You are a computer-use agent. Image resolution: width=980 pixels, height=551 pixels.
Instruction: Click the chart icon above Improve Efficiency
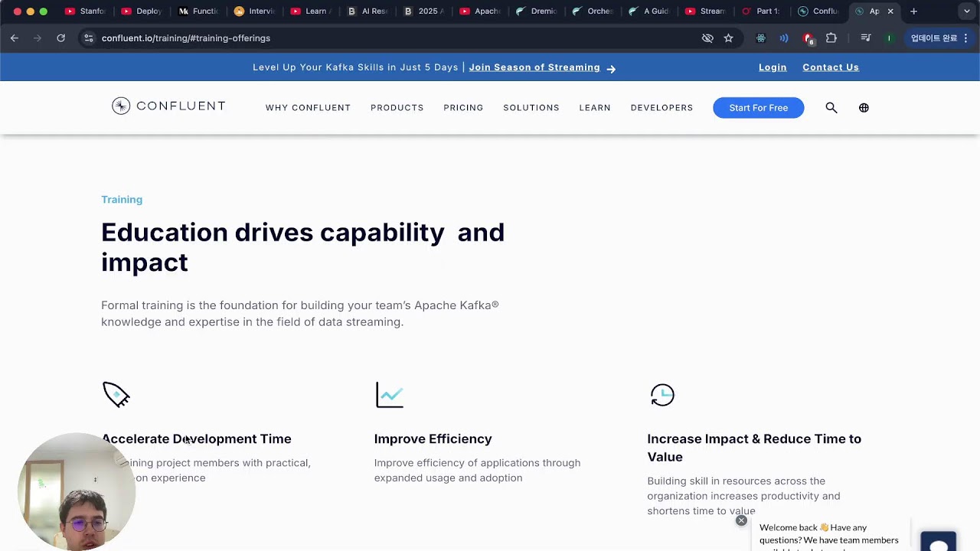[390, 395]
